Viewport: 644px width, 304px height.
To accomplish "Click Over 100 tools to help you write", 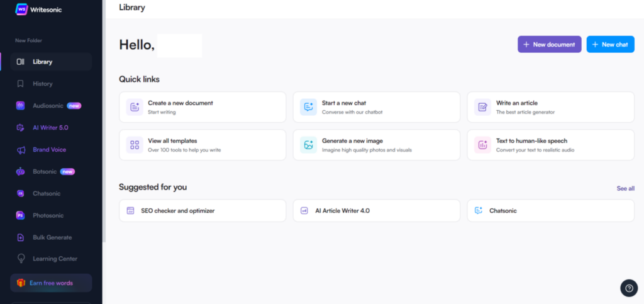I will 184,150.
